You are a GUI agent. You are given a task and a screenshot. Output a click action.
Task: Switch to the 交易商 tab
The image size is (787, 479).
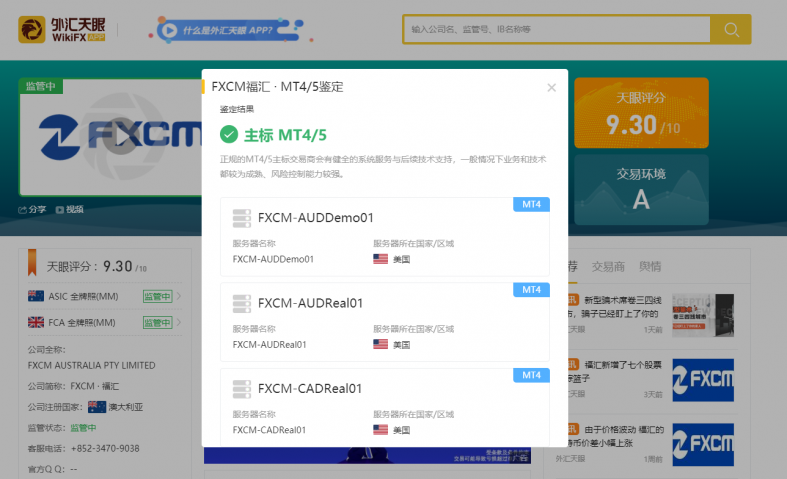click(608, 267)
